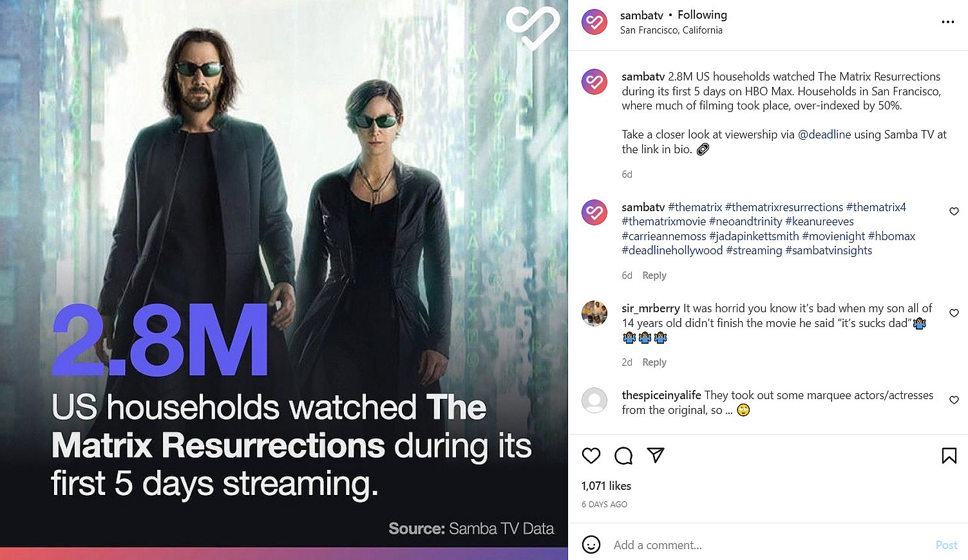Like sambatv's hashtag comment heart
968x560 pixels.
954,211
